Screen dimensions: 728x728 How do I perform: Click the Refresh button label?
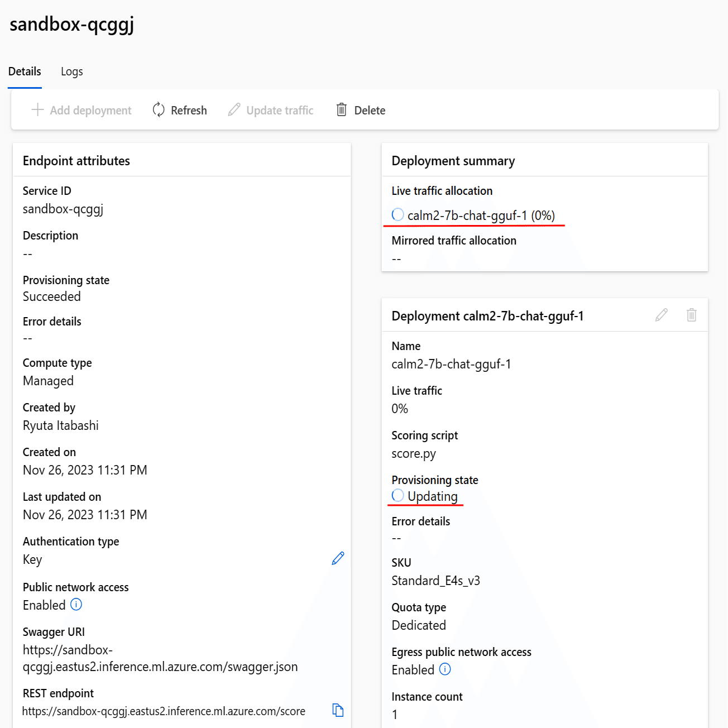189,111
